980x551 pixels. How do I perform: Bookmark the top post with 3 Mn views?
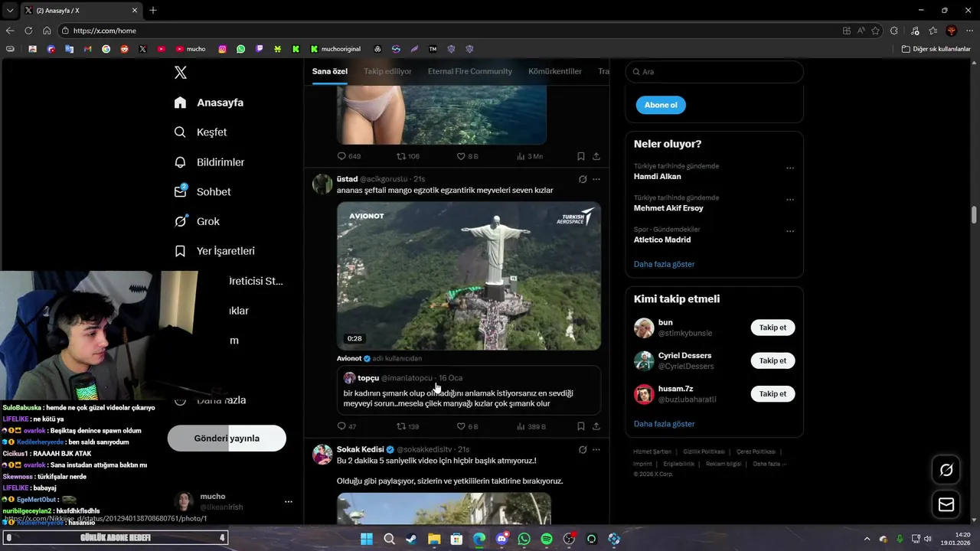pyautogui.click(x=581, y=156)
